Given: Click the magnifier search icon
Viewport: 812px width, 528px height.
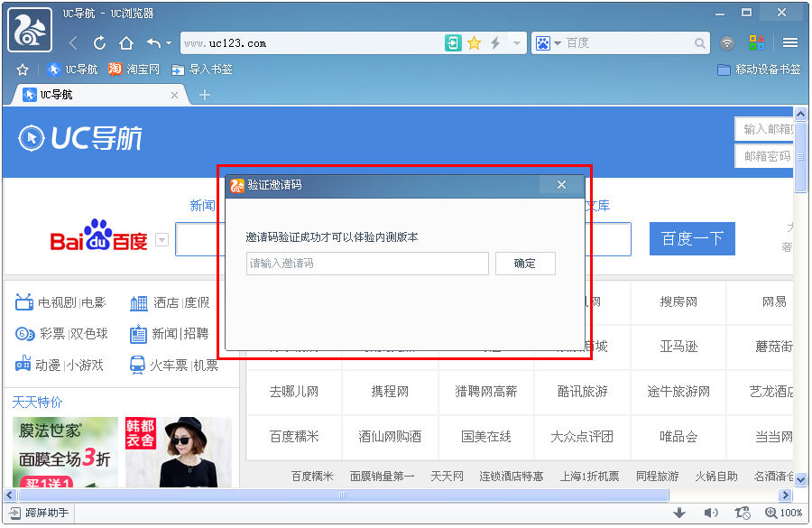Looking at the screenshot, I should (x=699, y=43).
